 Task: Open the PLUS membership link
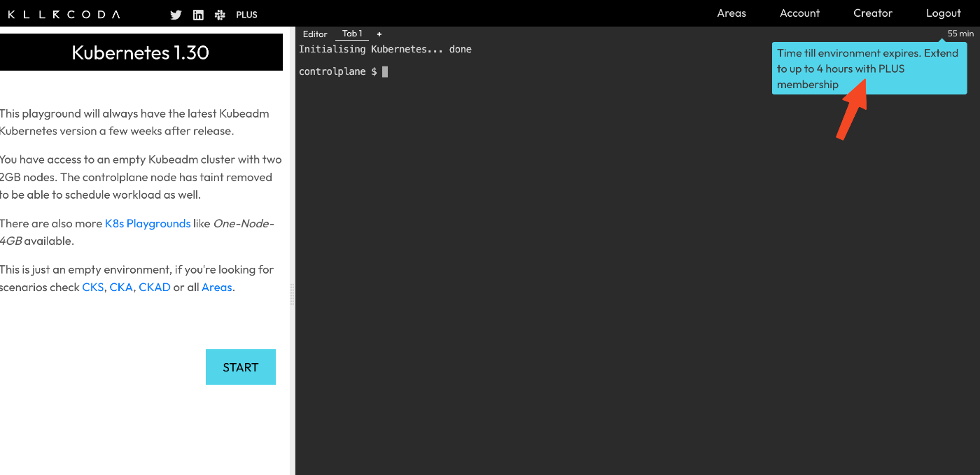(x=246, y=14)
